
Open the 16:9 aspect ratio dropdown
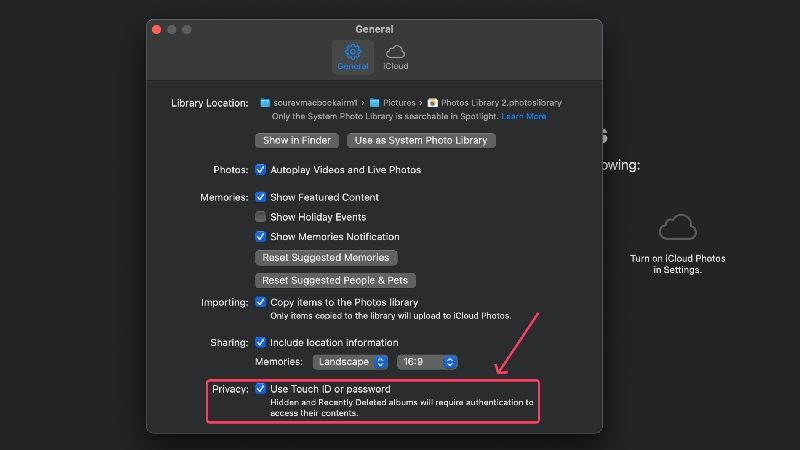[x=427, y=362]
